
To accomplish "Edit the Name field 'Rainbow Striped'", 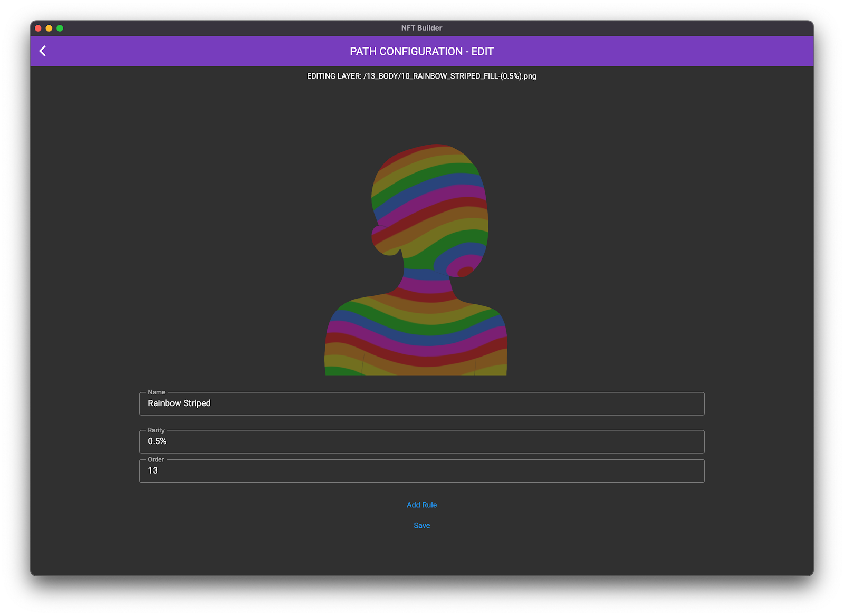I will [x=421, y=403].
